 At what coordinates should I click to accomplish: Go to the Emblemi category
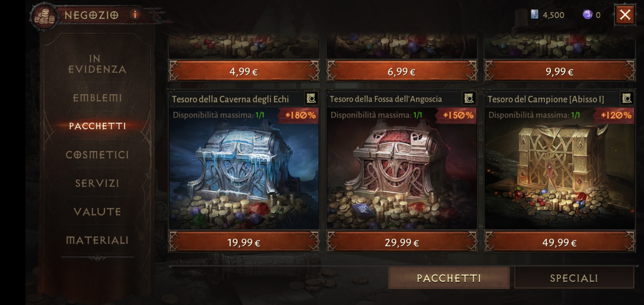(x=97, y=98)
